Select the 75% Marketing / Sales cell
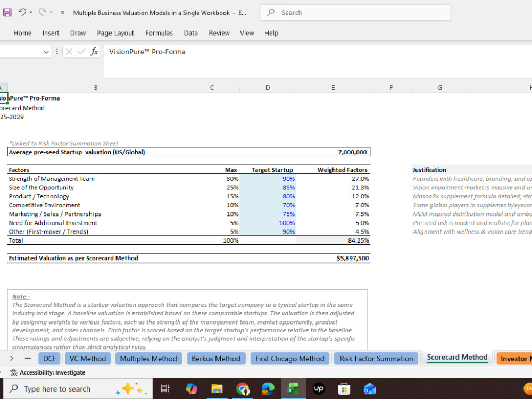Viewport: 532px width, 399px height. click(x=268, y=214)
